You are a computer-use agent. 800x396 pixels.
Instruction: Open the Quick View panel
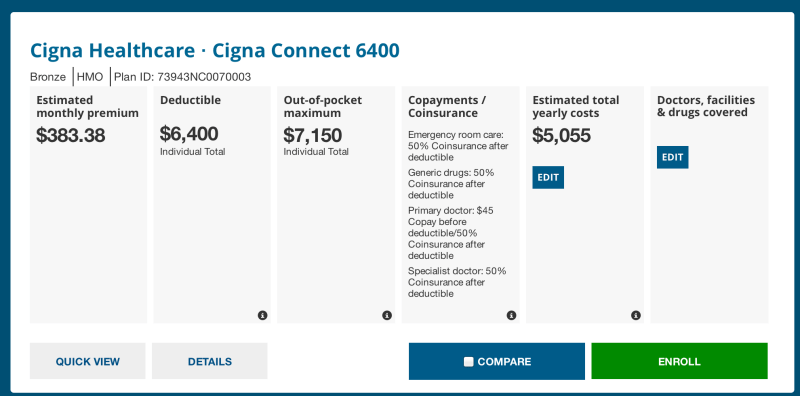pyautogui.click(x=88, y=361)
